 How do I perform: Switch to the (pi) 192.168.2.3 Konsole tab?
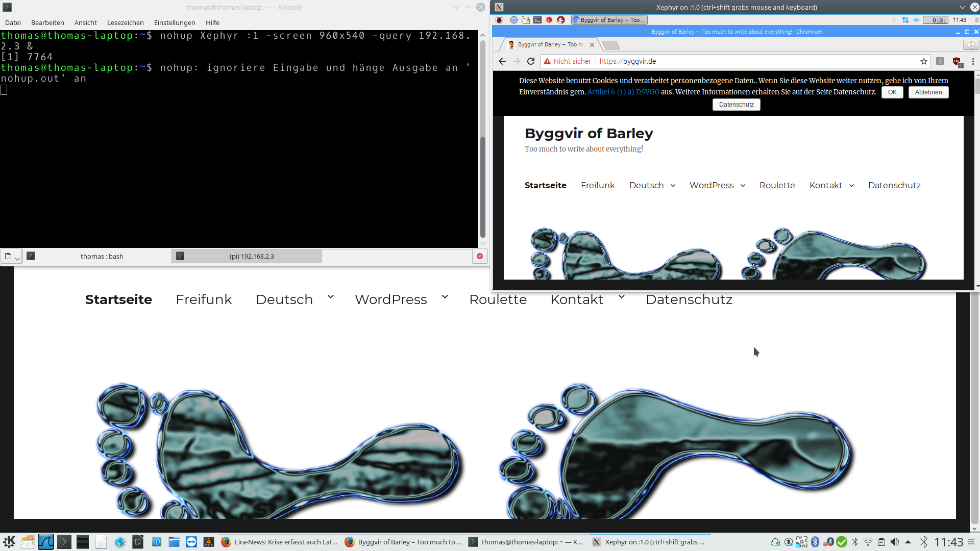(251, 256)
